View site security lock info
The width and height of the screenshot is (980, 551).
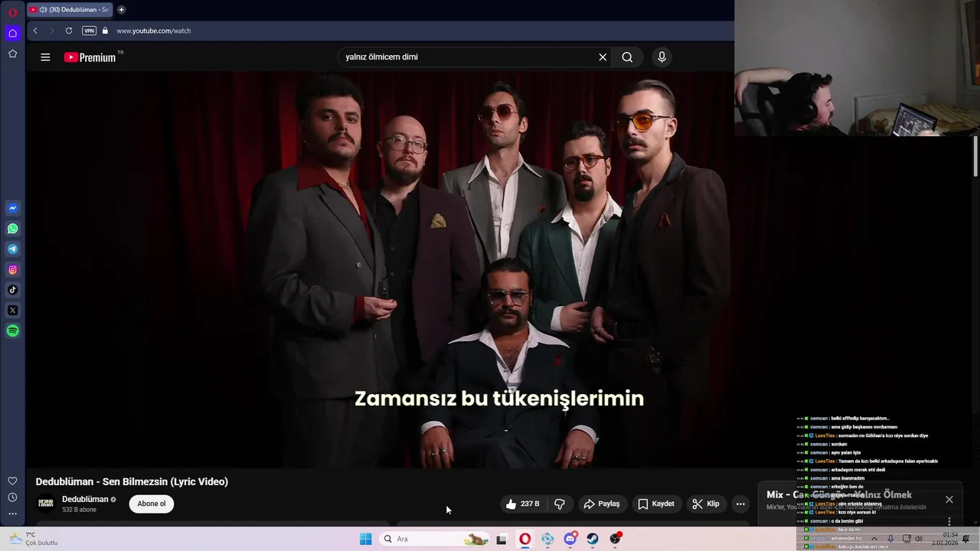(106, 31)
